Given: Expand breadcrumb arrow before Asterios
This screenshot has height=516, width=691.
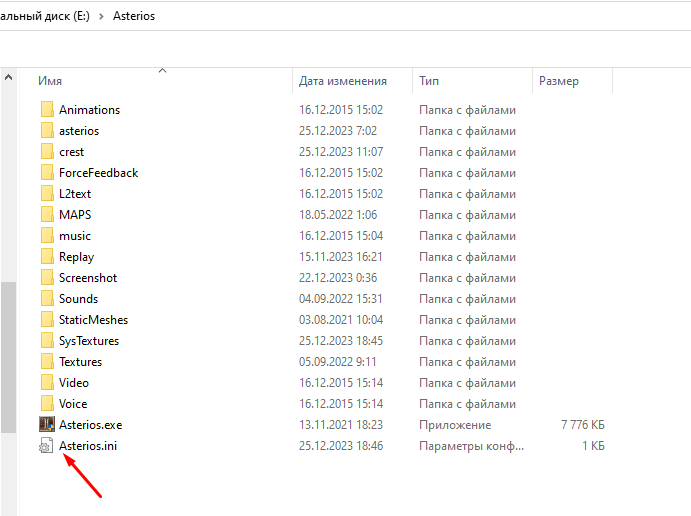Looking at the screenshot, I should pos(101,17).
